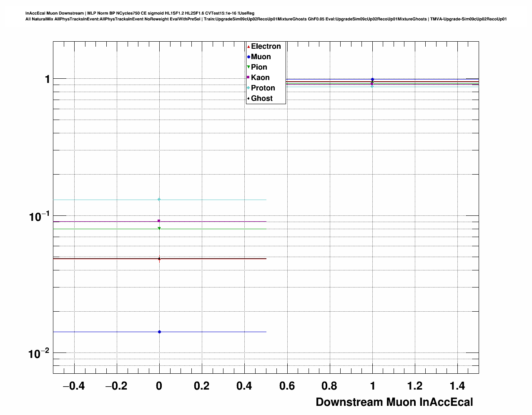Click the red Electron triangle marker in legend

tap(248, 47)
